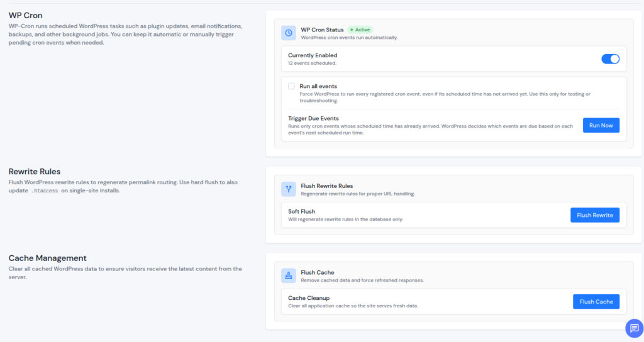Screen dimensions: 644x342
Task: Click the WP Cron section heading
Action: 25,15
